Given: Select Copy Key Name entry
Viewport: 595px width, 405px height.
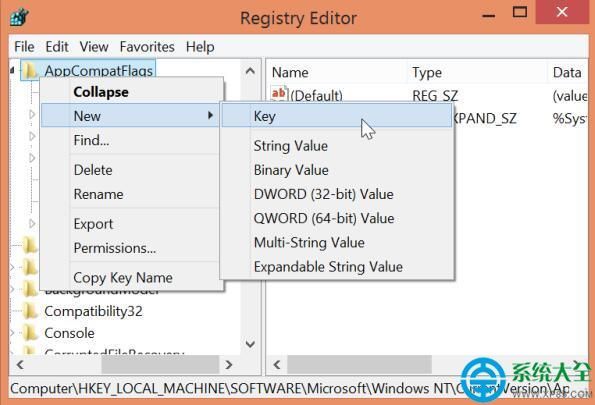Looking at the screenshot, I should coord(123,277).
